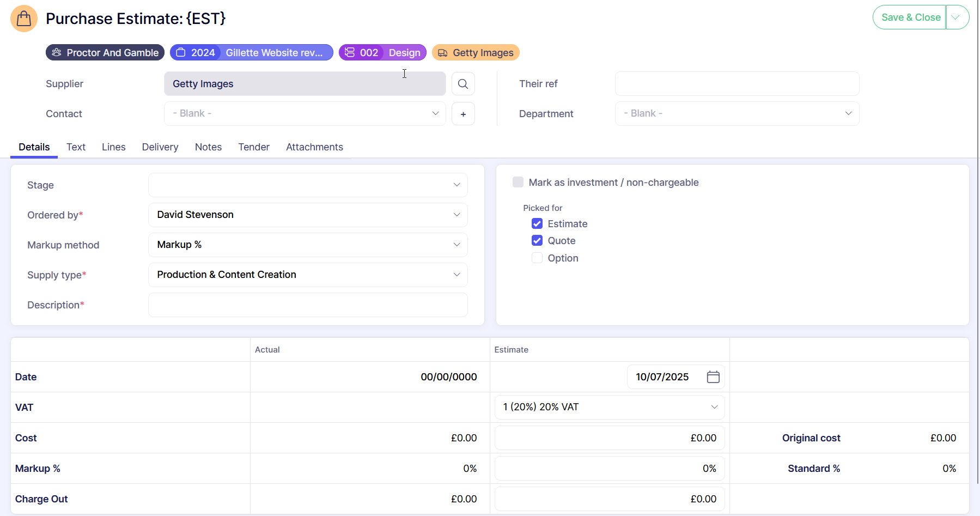
Task: Switch to the Lines tab
Action: click(x=113, y=147)
